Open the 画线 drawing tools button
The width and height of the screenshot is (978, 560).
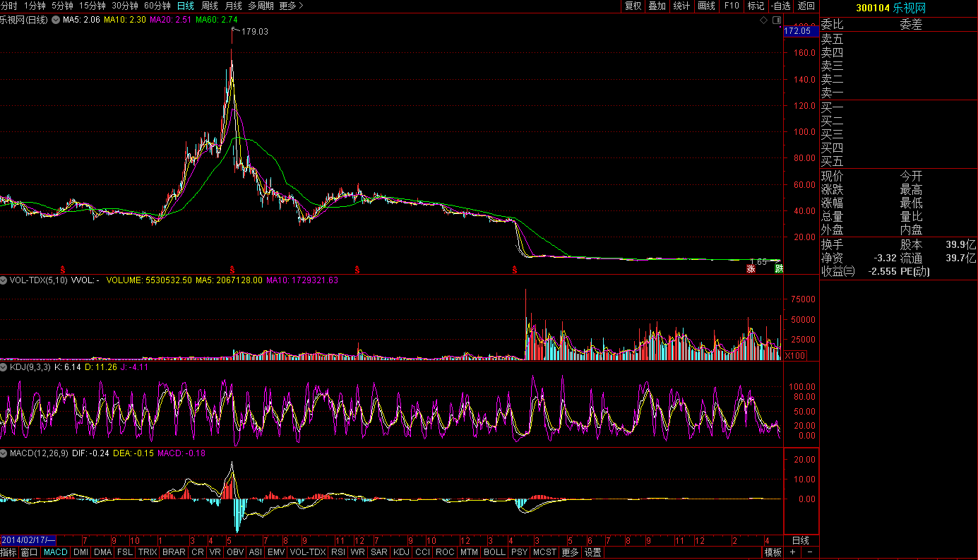pyautogui.click(x=706, y=6)
